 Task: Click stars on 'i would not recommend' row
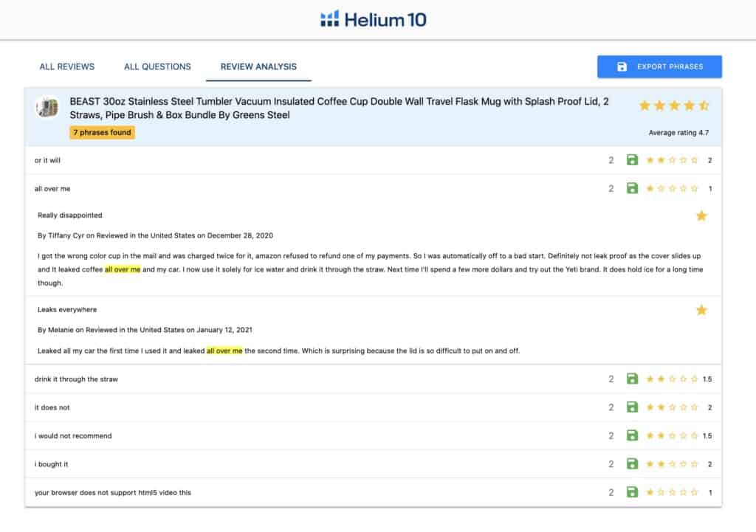point(672,435)
